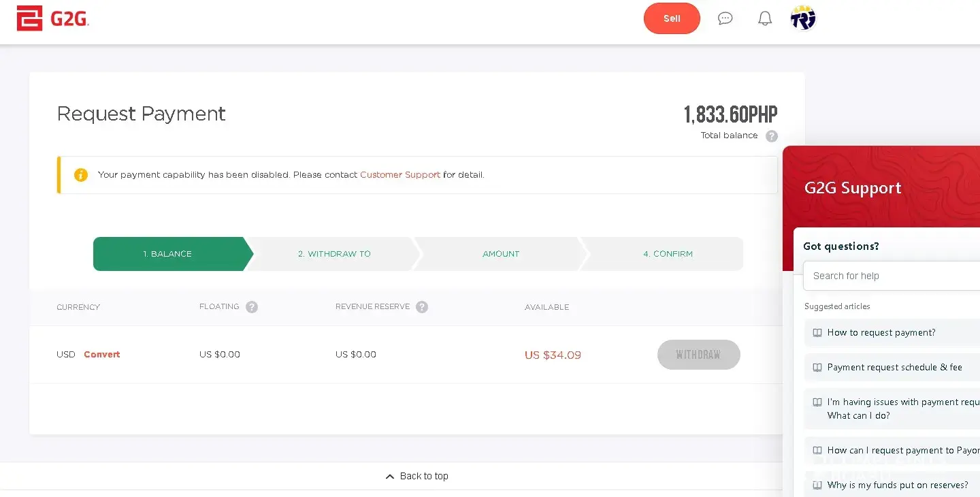Select the 4. Confirm step
The height and width of the screenshot is (497, 980).
pos(668,254)
